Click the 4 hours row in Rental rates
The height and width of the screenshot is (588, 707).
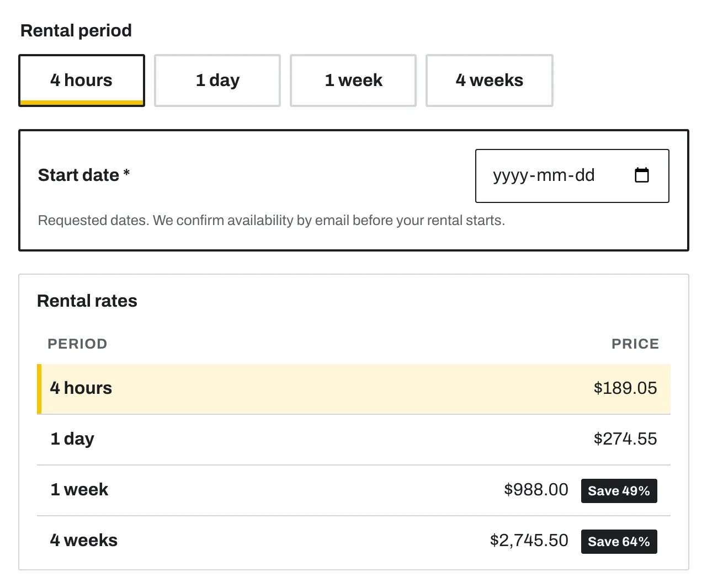point(354,389)
